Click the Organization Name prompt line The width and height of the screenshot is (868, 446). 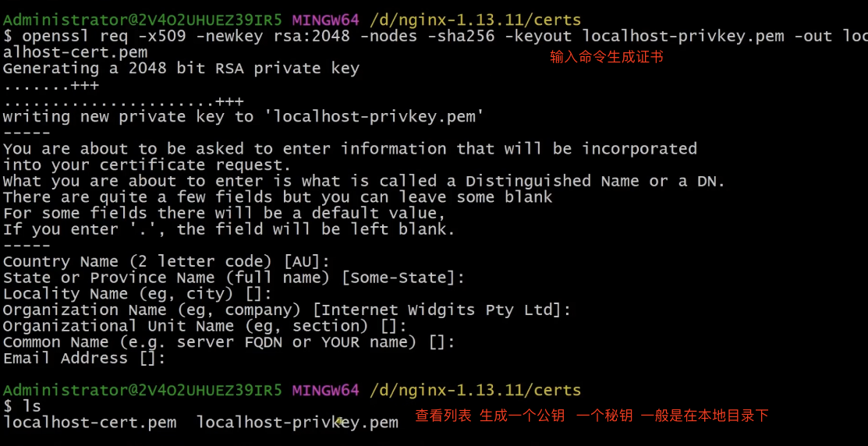click(287, 310)
